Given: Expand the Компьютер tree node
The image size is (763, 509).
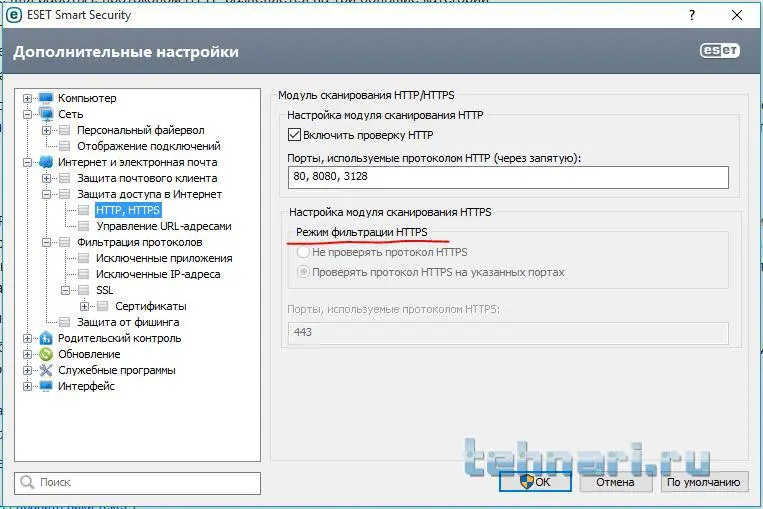Looking at the screenshot, I should [27, 98].
